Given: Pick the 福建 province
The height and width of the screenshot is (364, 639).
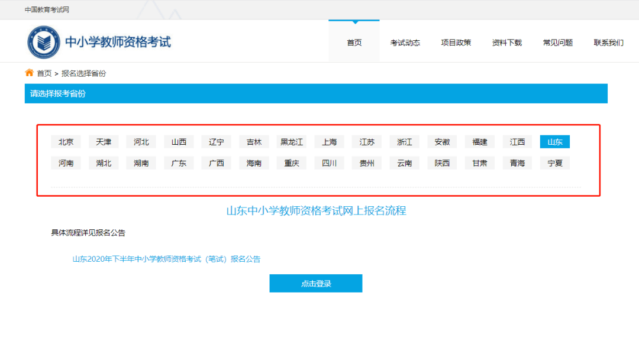Looking at the screenshot, I should [x=480, y=142].
